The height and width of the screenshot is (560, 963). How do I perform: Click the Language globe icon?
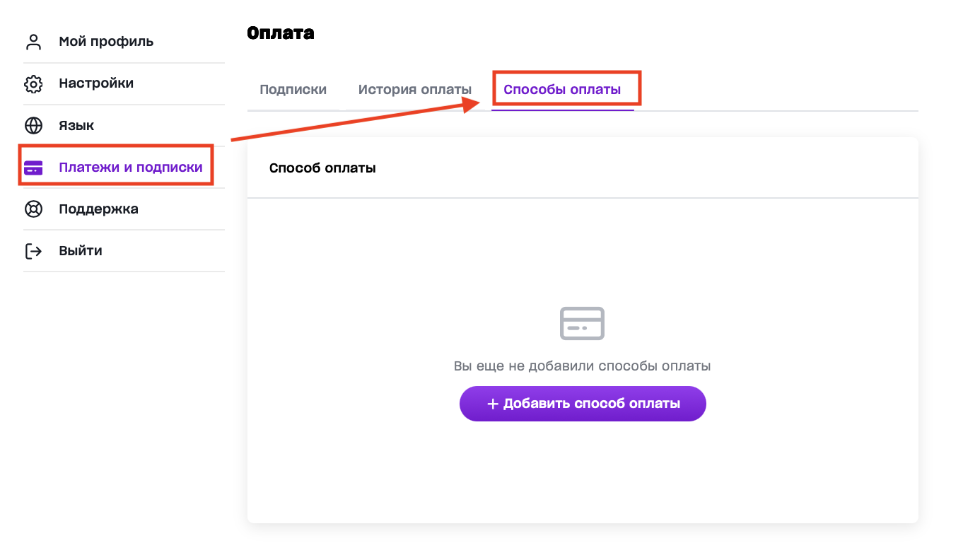click(33, 126)
